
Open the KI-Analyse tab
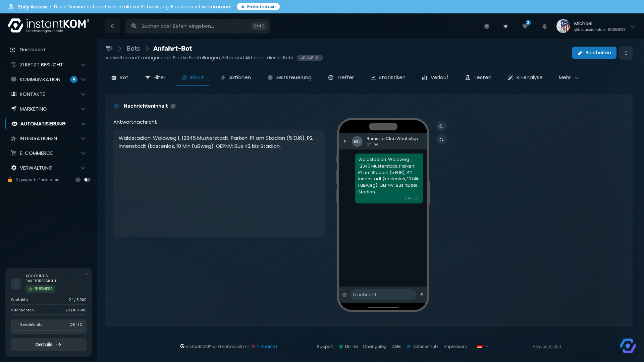[x=525, y=78]
